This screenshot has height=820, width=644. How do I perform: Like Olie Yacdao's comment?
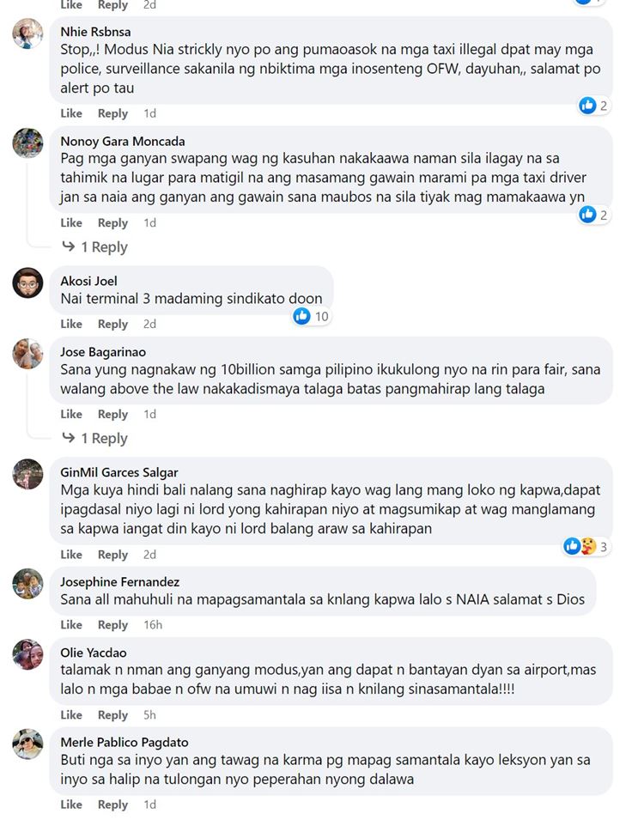[x=71, y=715]
